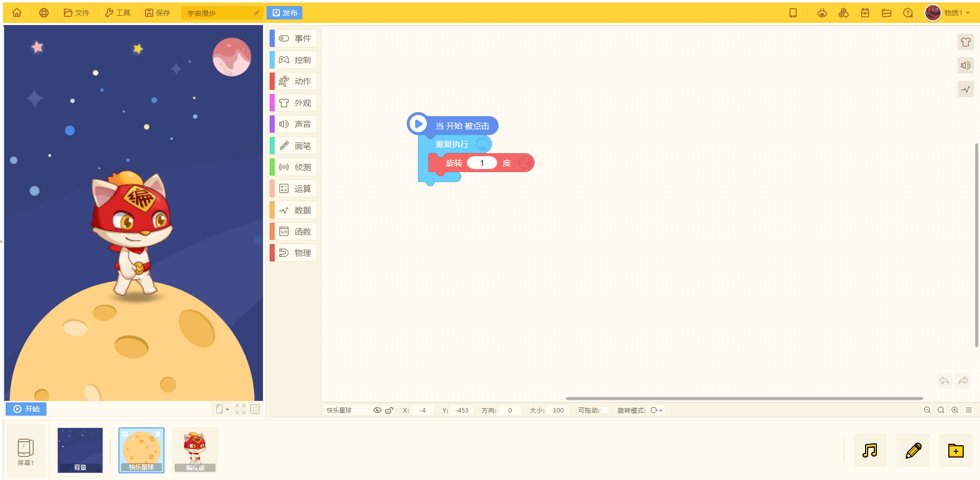Image resolution: width=980 pixels, height=480 pixels.
Task: Open the 工具 menu
Action: pyautogui.click(x=117, y=13)
